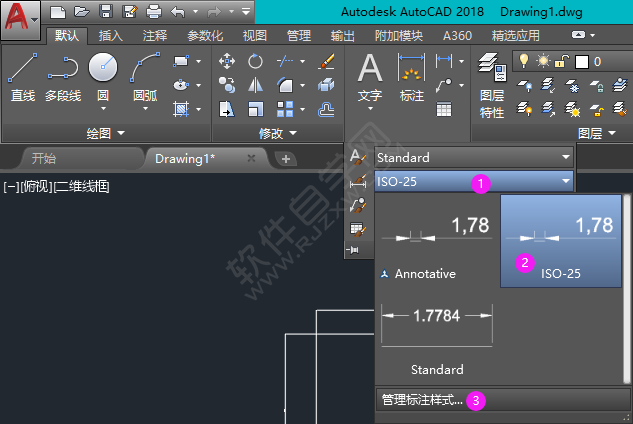The image size is (633, 424).
Task: Expand the 绘图 panel
Action: pyautogui.click(x=106, y=133)
